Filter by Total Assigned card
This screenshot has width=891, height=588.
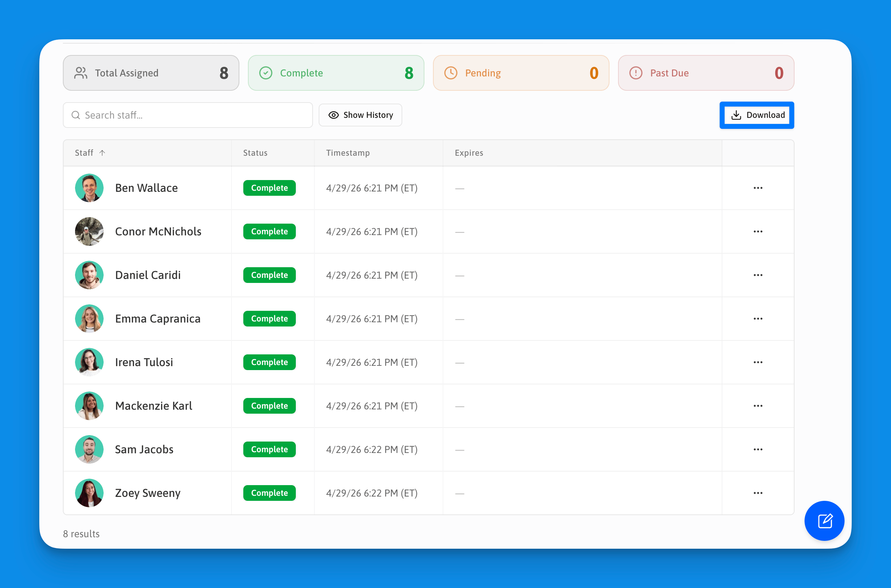pos(151,73)
